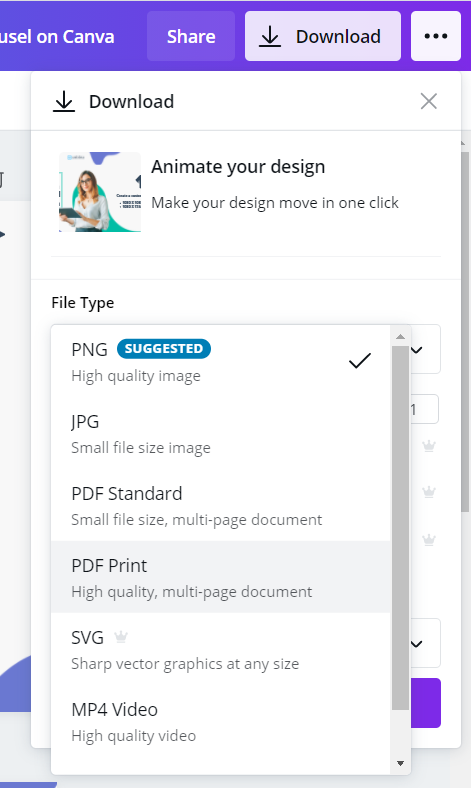This screenshot has height=788, width=471.
Task: Click the crown pro icon next to SVG
Action: (121, 637)
